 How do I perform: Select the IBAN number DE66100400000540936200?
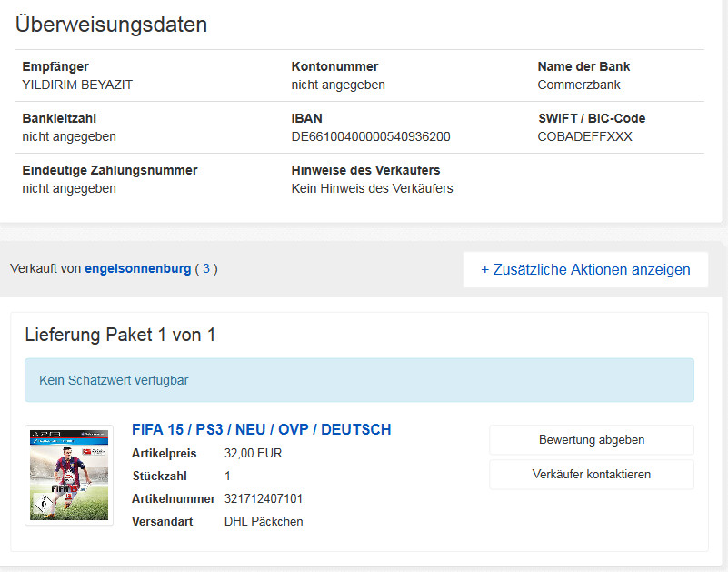(x=371, y=137)
